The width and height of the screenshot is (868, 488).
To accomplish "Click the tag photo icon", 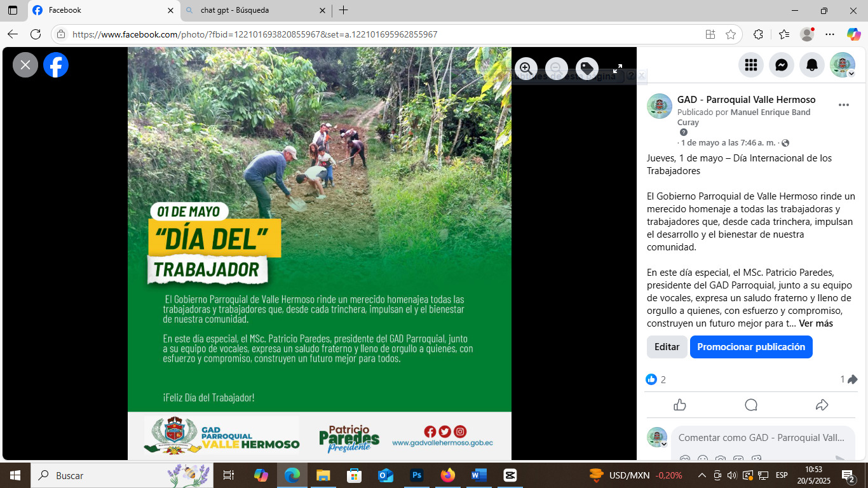I will coord(587,68).
